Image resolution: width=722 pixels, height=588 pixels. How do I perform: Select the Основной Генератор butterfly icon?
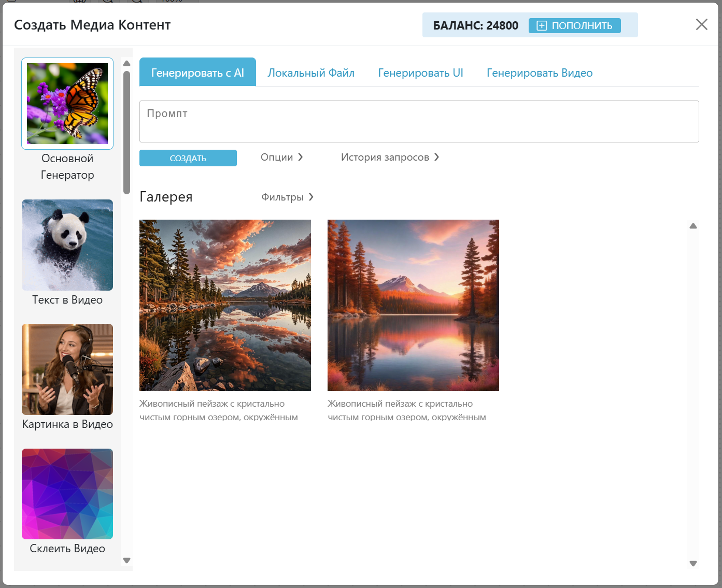tap(67, 104)
